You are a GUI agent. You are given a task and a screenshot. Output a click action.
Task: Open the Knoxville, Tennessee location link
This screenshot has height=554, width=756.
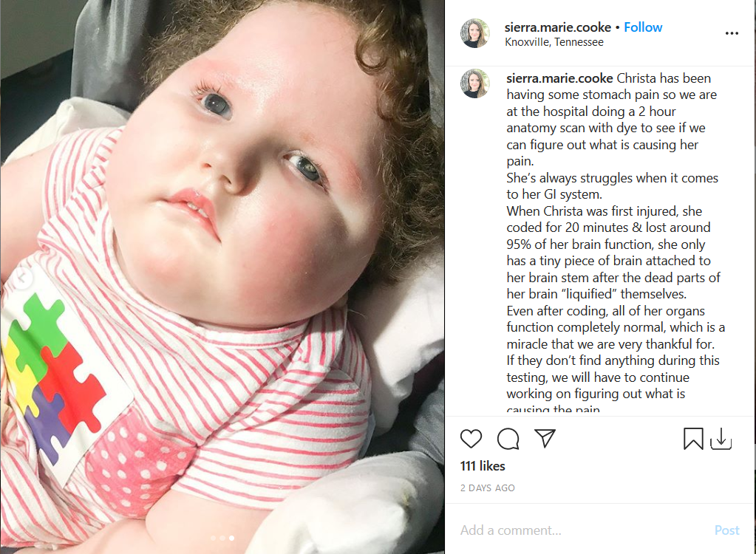(x=554, y=42)
